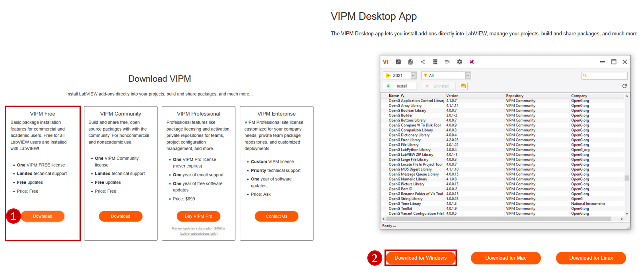Image resolution: width=644 pixels, height=276 pixels.
Task: Click the settings gear icon in VIPM toolbar
Action: pyautogui.click(x=459, y=62)
